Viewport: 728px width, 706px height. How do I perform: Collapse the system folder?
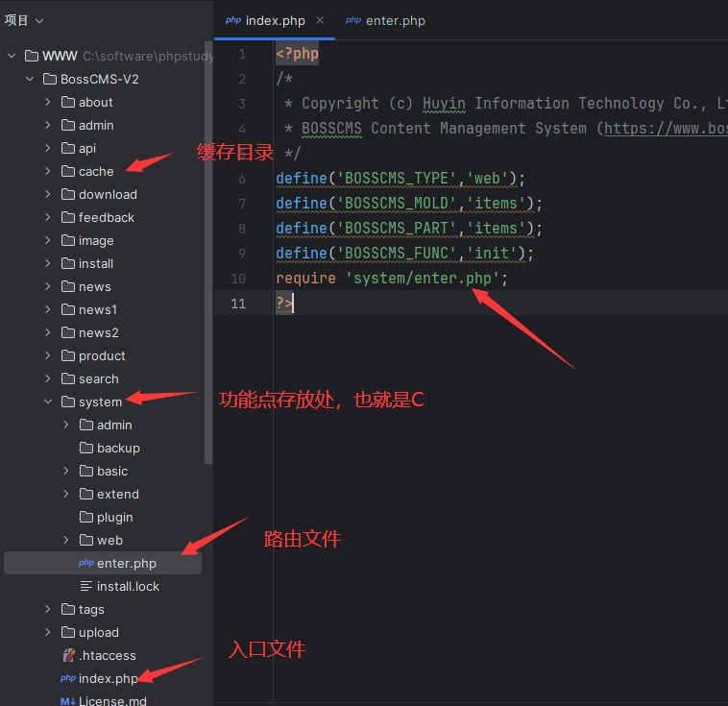click(x=48, y=402)
